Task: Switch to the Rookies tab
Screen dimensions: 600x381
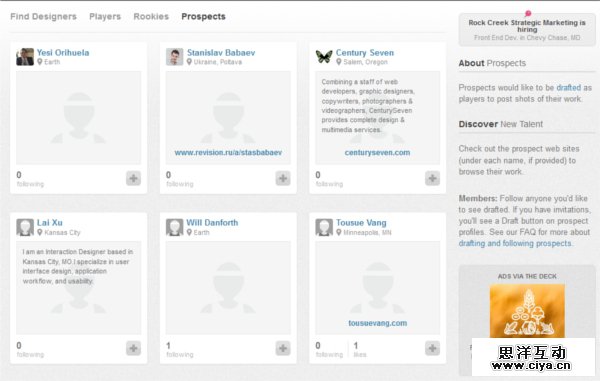Action: click(151, 16)
